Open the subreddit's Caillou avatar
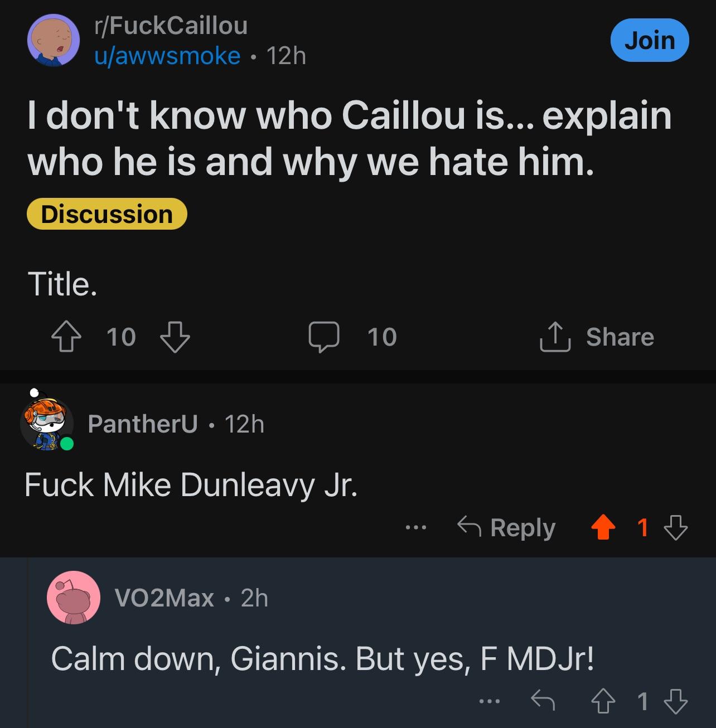Screen dimensions: 716x728 pyautogui.click(x=54, y=40)
